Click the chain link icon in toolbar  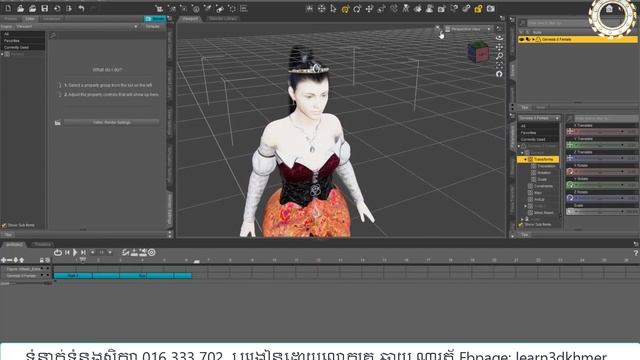466,9
